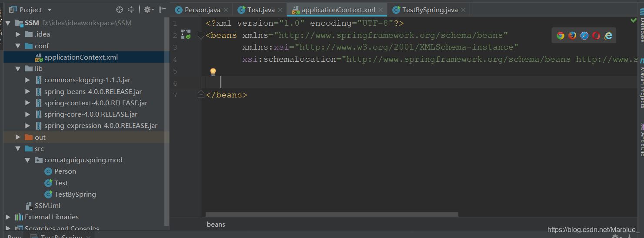This screenshot has width=644, height=238.
Task: Close the Person.java tab
Action: tap(226, 10)
